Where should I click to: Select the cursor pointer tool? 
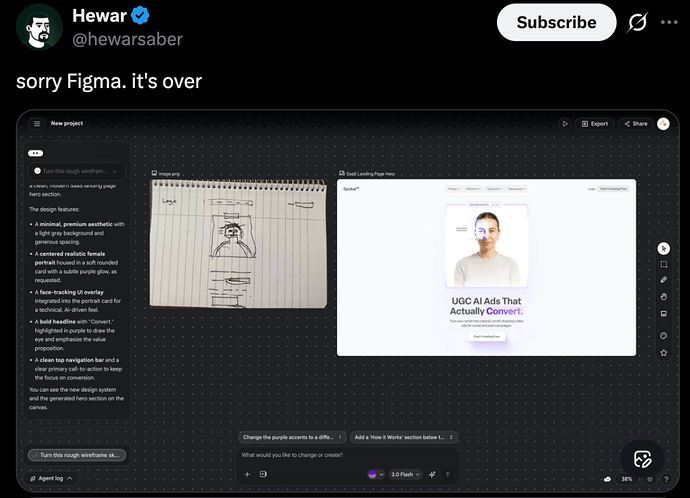pos(664,248)
